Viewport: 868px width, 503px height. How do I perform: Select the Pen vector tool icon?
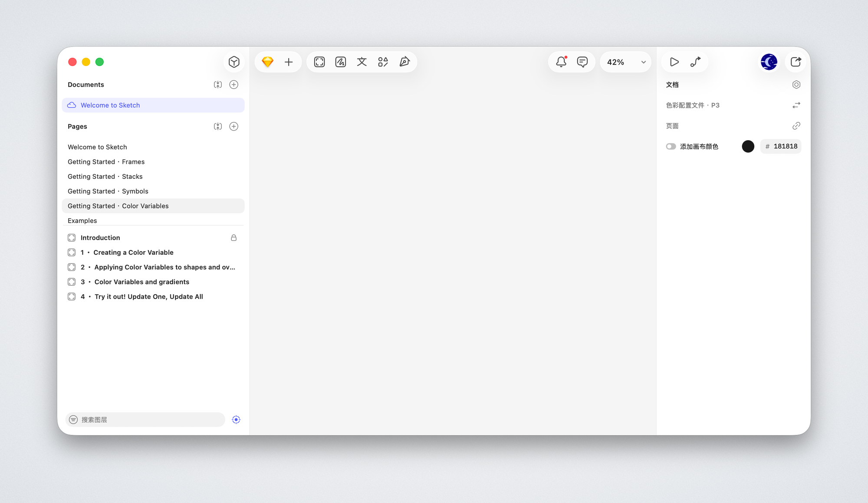[404, 62]
